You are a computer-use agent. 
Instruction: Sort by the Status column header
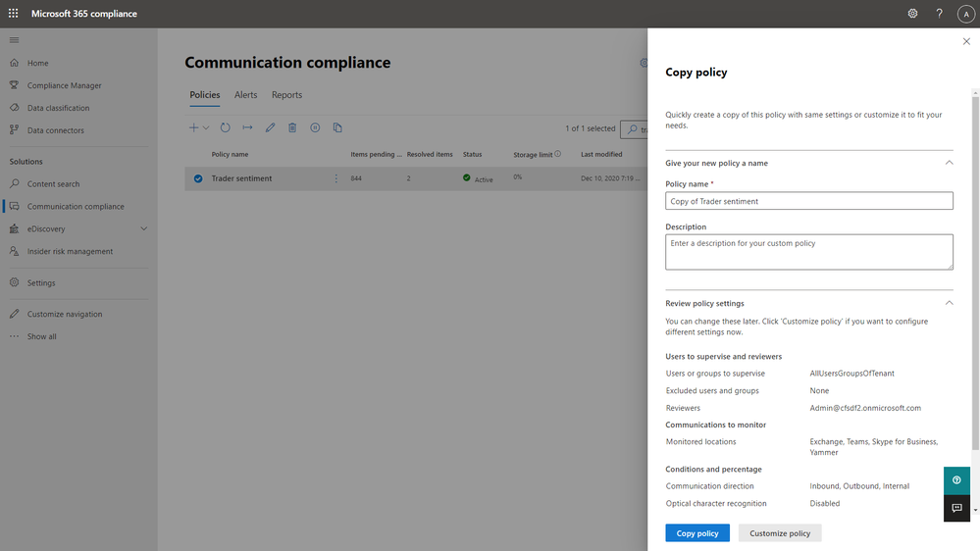473,154
